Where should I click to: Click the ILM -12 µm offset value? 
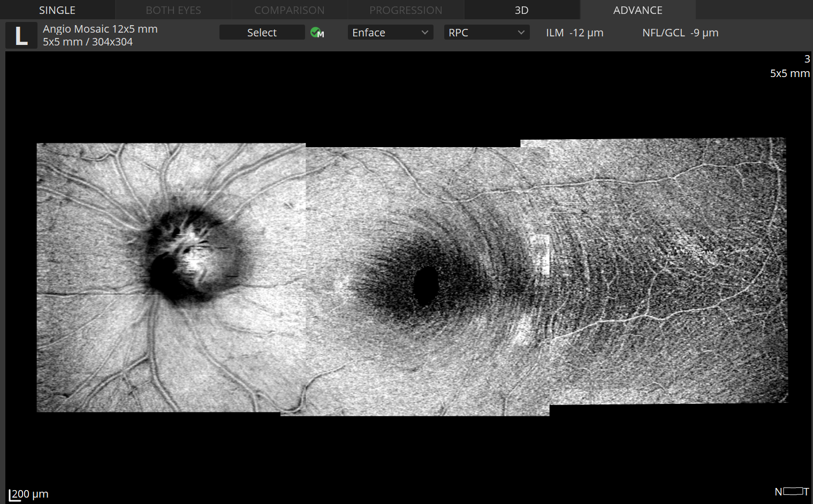586,33
